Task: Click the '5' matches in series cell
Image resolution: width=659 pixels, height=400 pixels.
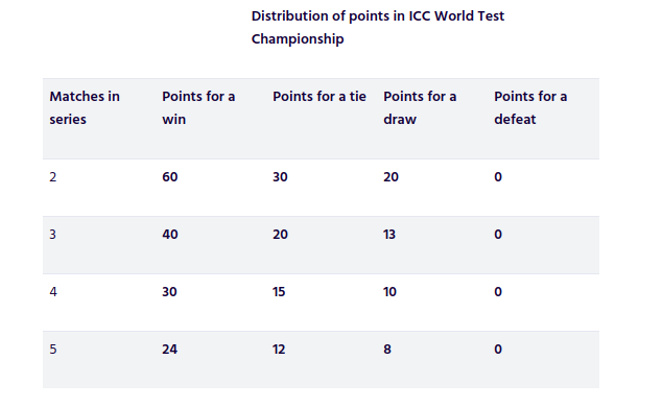Action: tap(53, 350)
